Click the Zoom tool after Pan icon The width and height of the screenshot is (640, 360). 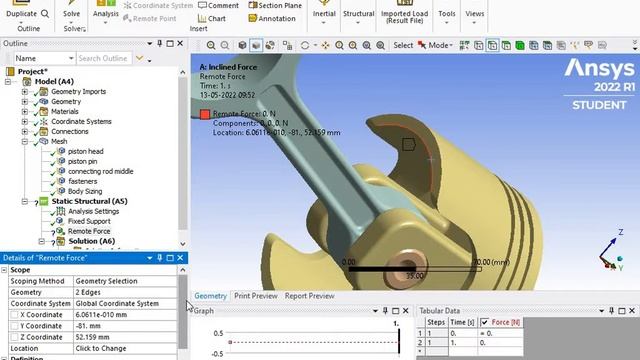pos(339,45)
